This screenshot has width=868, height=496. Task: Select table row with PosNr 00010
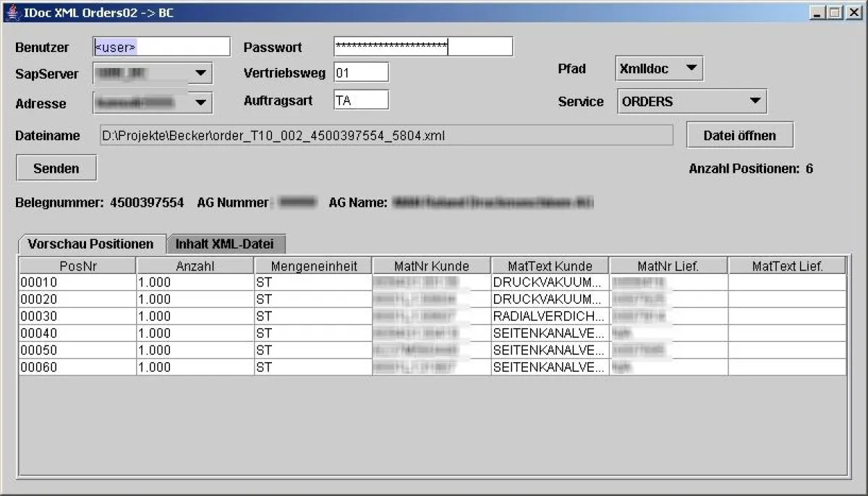click(x=76, y=282)
